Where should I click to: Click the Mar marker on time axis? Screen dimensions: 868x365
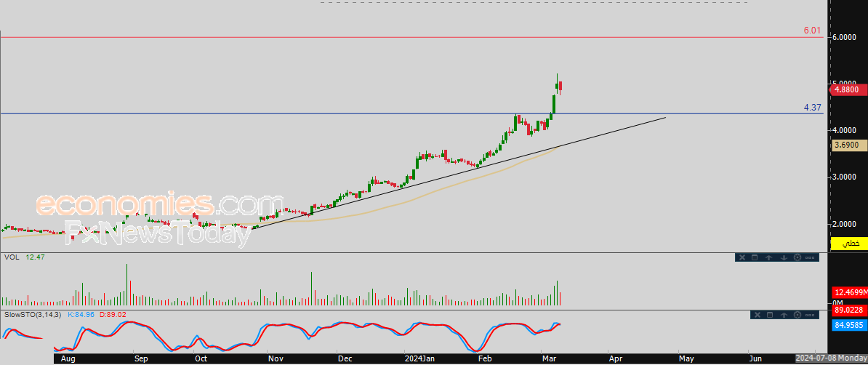[x=549, y=359]
